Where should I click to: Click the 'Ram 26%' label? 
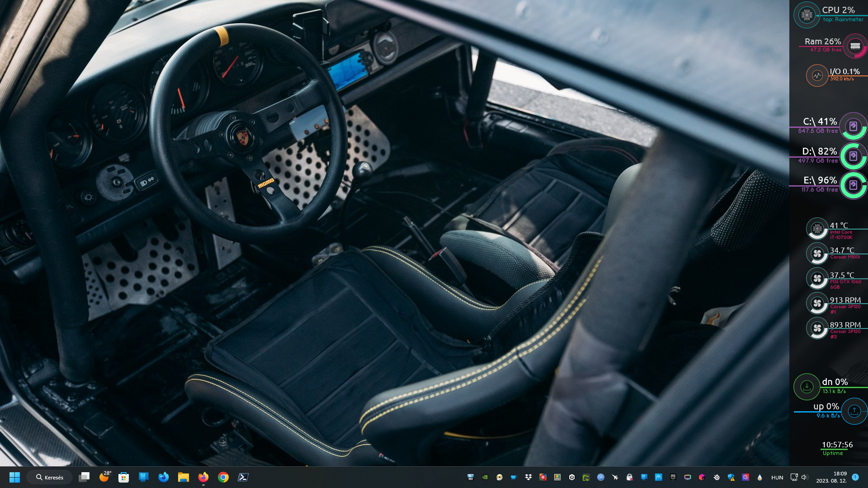(x=823, y=41)
